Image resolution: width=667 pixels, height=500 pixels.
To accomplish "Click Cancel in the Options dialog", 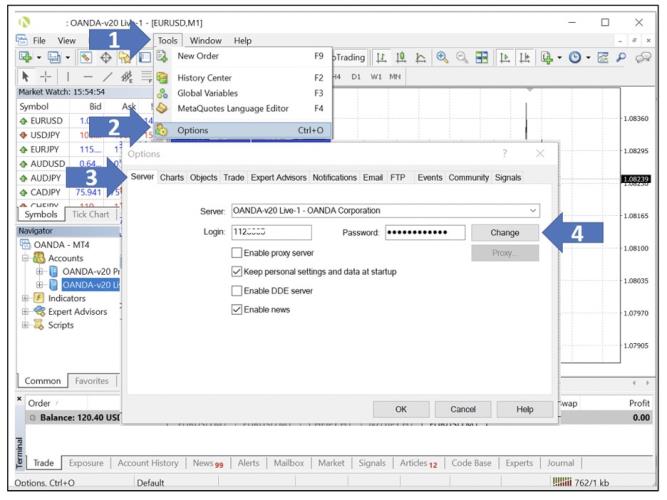I will [x=463, y=409].
